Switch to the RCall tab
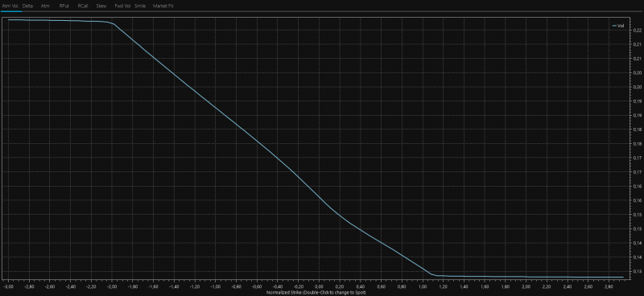 click(83, 6)
